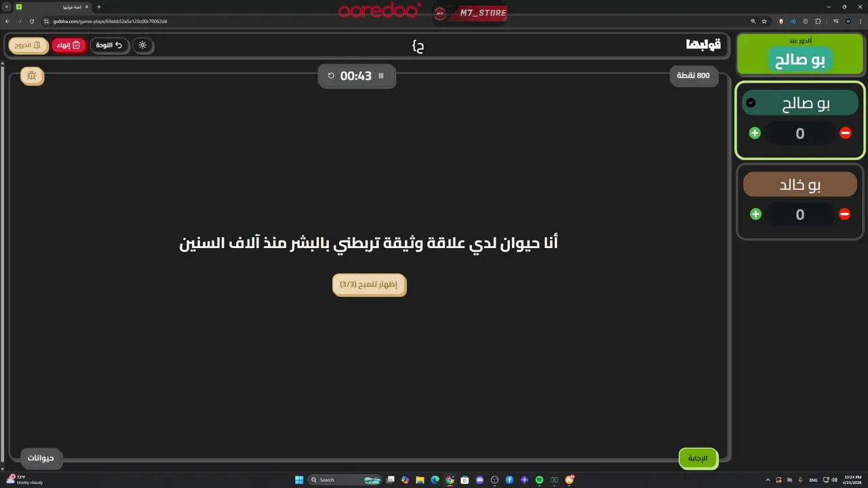Open Microsoft Store from taskbar
Image resolution: width=868 pixels, height=488 pixels.
point(465,480)
